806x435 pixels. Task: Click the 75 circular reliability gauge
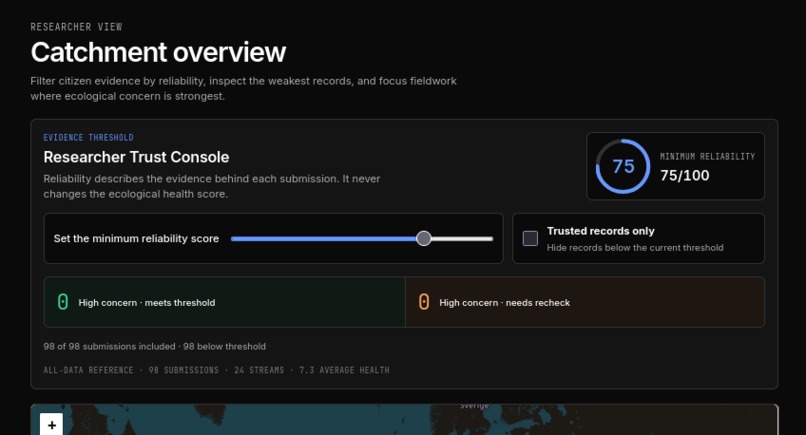pos(622,166)
